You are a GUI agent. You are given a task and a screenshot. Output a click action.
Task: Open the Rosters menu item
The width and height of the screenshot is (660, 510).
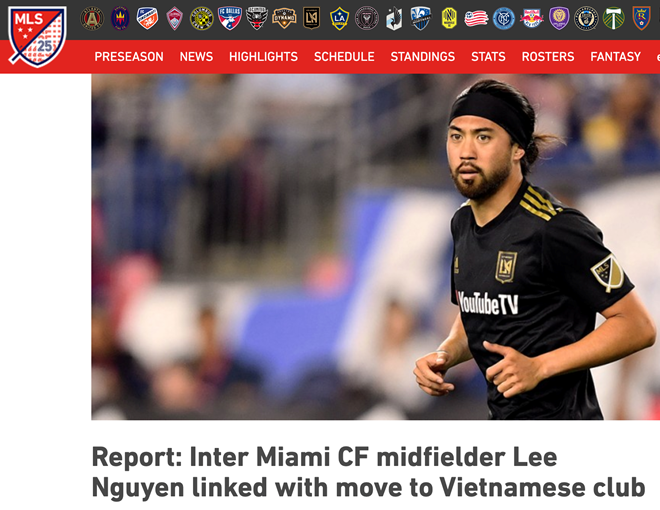coord(548,57)
